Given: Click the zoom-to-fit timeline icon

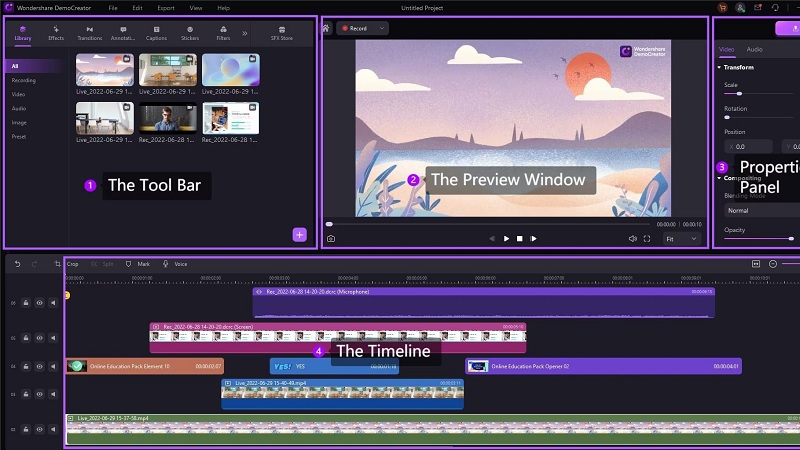Looking at the screenshot, I should click(756, 264).
